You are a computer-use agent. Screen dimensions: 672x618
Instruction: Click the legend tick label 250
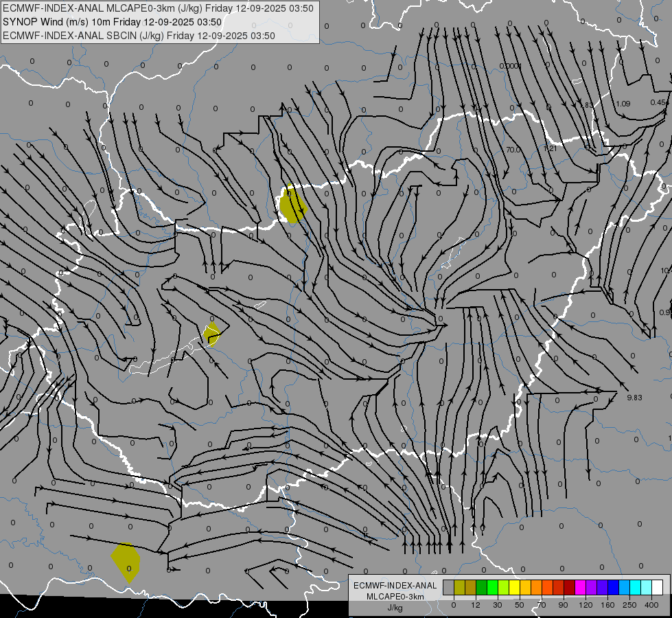point(629,605)
